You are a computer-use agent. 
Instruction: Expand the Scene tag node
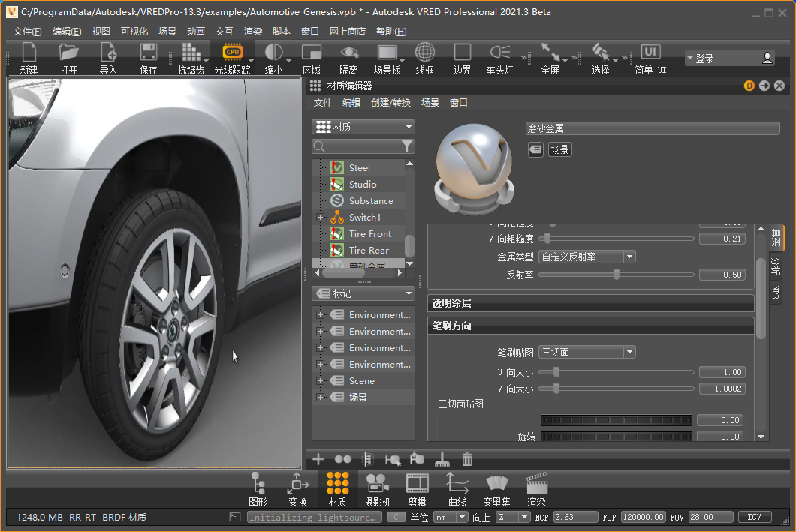(320, 381)
